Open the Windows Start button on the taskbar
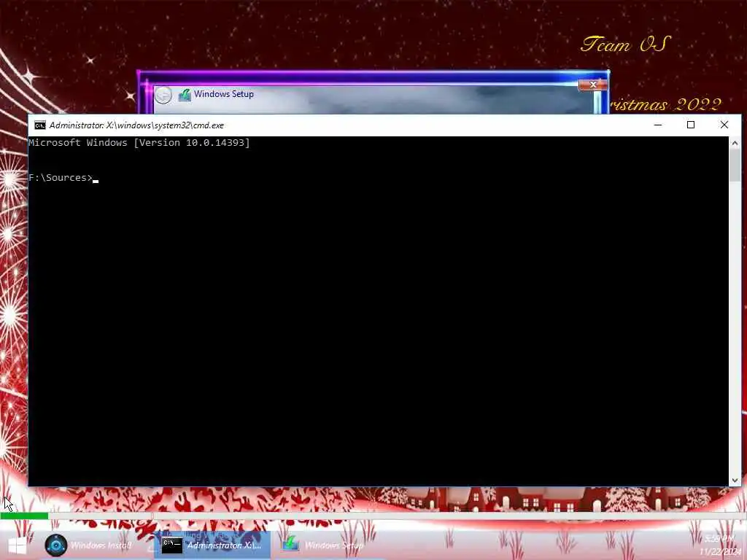747x560 pixels. click(x=18, y=545)
